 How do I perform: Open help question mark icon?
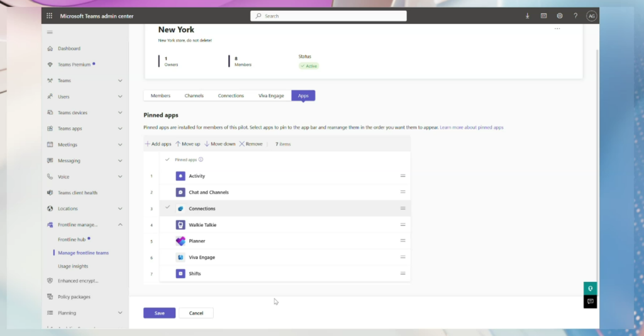[575, 16]
